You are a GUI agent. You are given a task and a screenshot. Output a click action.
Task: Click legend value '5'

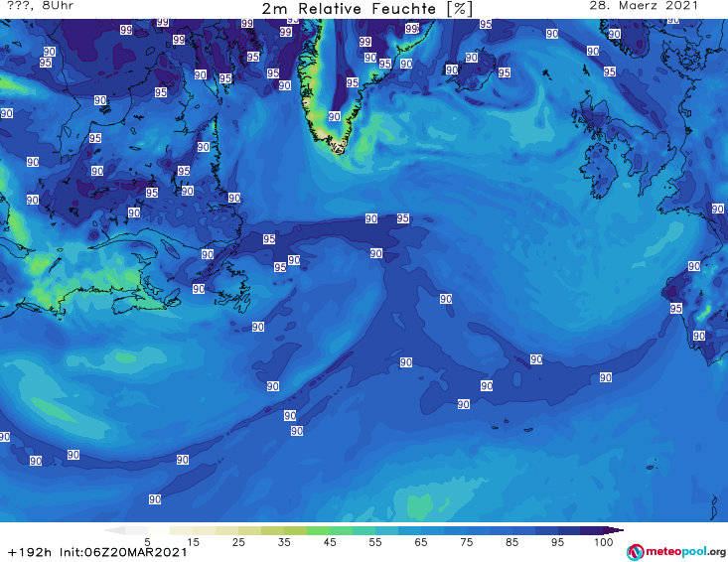click(147, 542)
